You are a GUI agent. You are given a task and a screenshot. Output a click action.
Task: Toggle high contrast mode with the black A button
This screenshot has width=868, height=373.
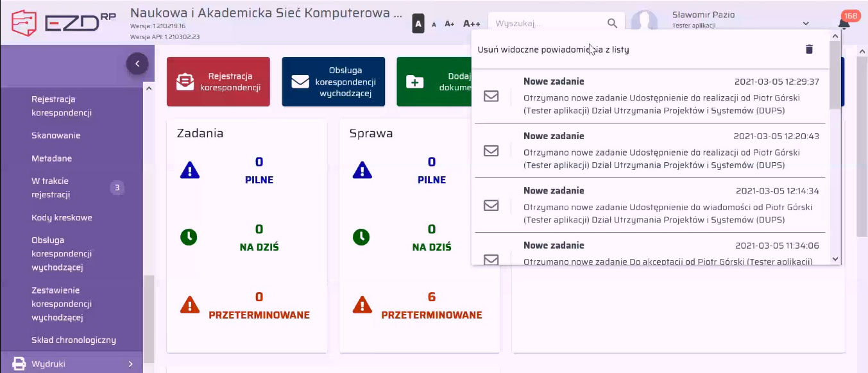(419, 23)
